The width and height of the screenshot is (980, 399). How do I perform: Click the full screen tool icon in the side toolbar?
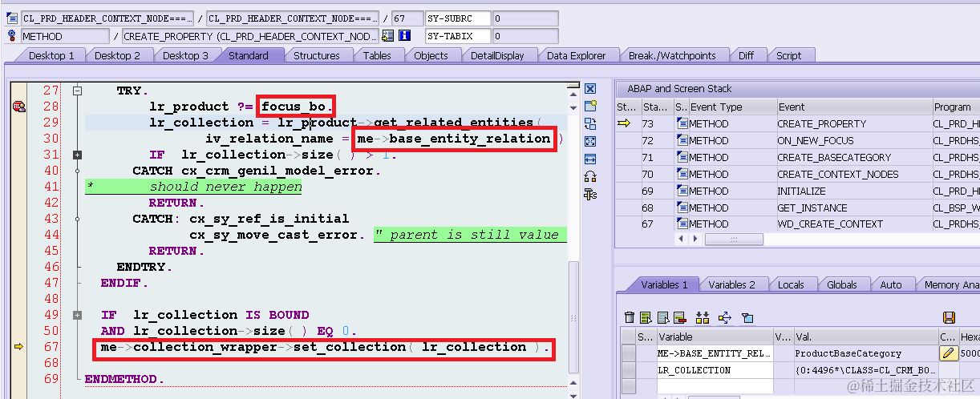pyautogui.click(x=590, y=141)
